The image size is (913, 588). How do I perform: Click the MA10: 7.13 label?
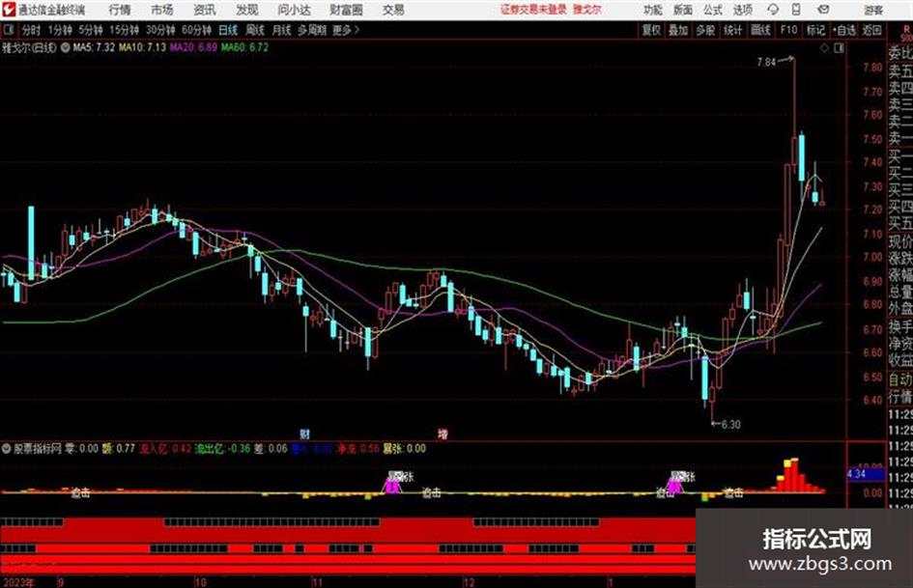pyautogui.click(x=143, y=47)
